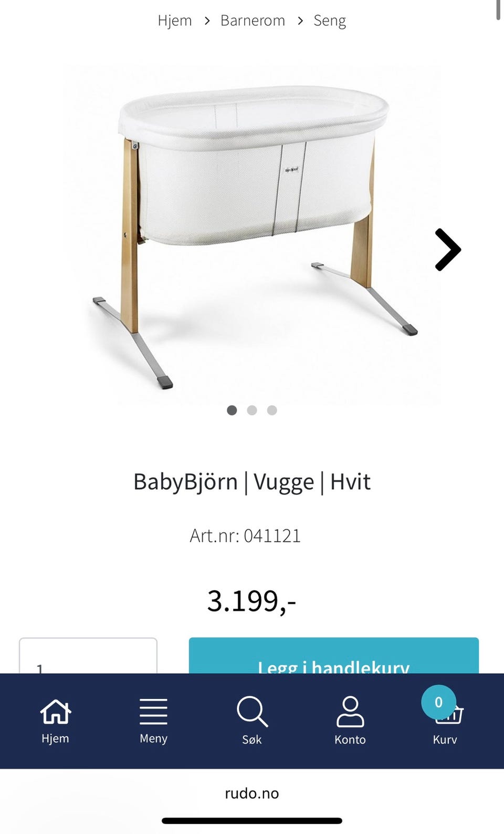Tap the rudo.no address bar

point(252,793)
